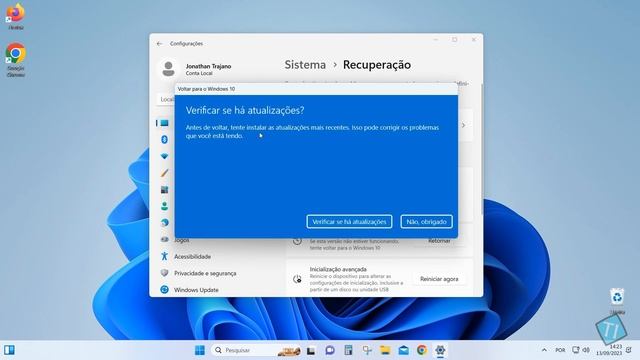
Task: Click "Voltar para o Windows 10" title
Action: coord(206,89)
